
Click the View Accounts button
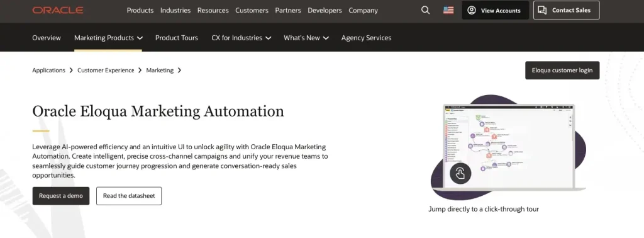pyautogui.click(x=496, y=10)
